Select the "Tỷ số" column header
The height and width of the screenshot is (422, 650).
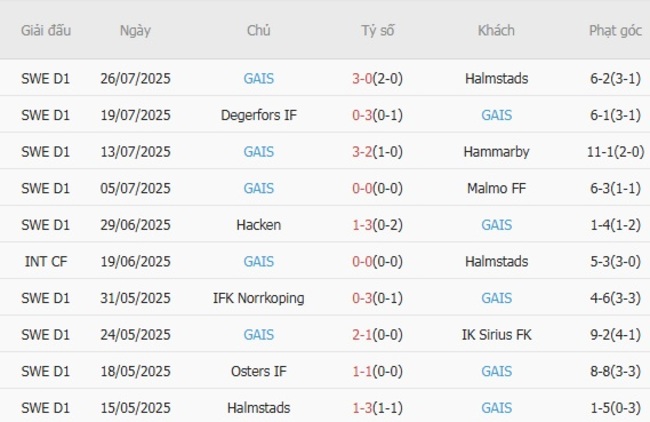click(378, 30)
